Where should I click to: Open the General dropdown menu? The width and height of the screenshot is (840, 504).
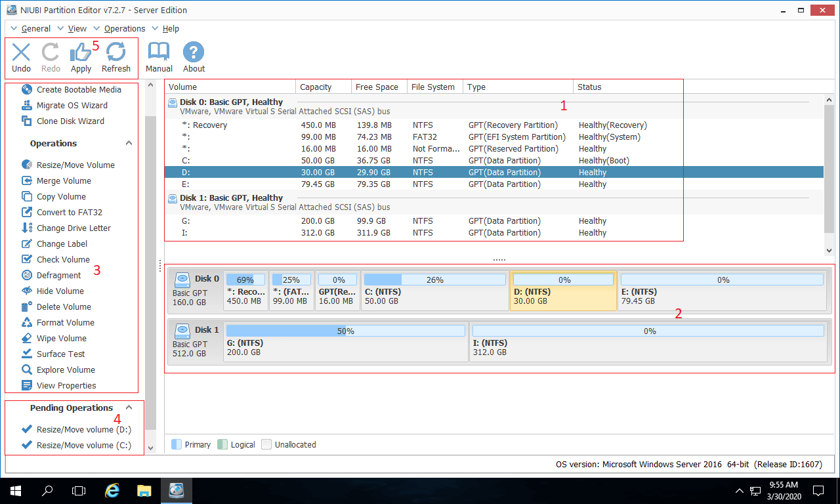[x=35, y=29]
